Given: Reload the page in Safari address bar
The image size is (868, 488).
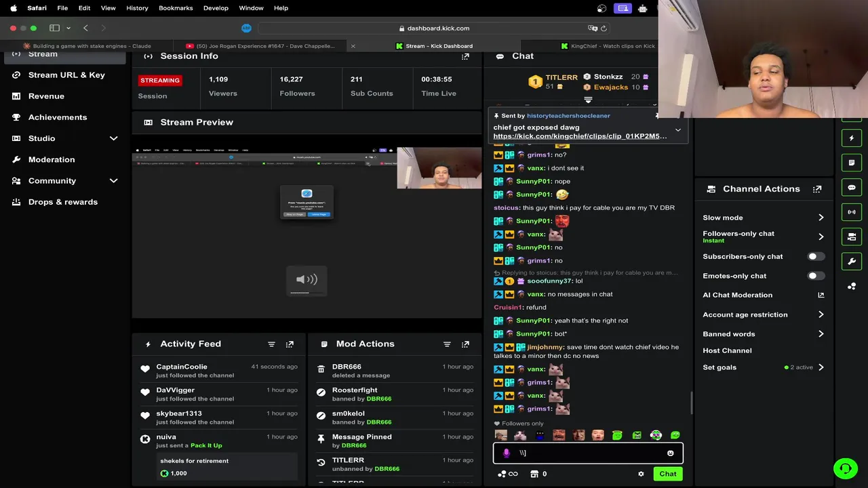Looking at the screenshot, I should (604, 28).
